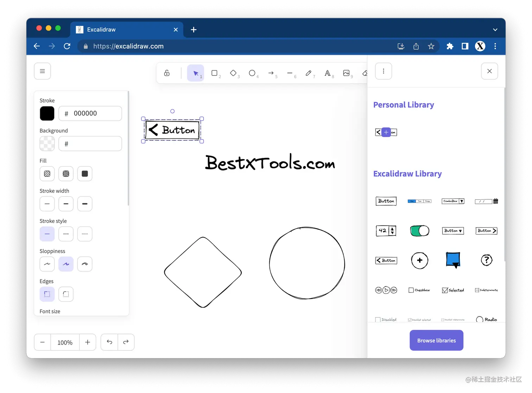The width and height of the screenshot is (532, 393).
Task: Undo the last action
Action: (109, 342)
